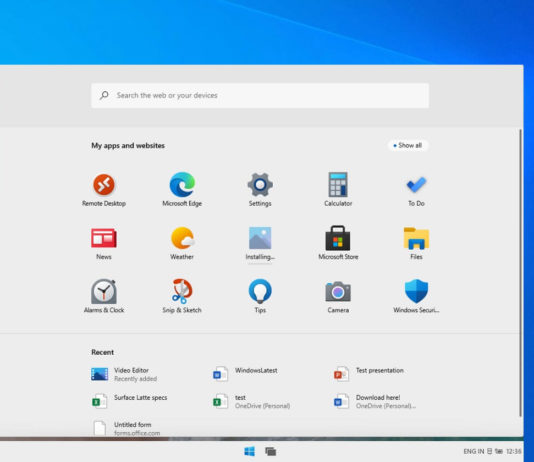Open the Settings gear app
Screen dimensions: 534x462
260,190
